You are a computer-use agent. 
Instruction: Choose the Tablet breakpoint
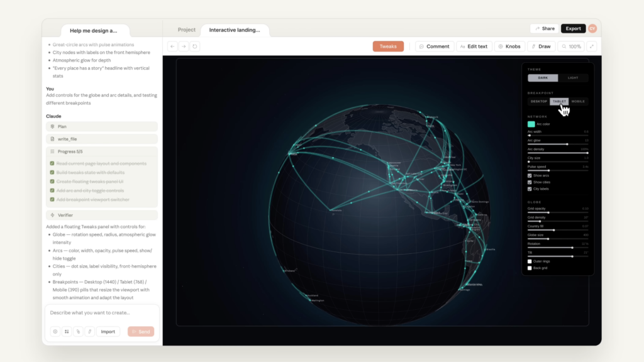(x=559, y=101)
